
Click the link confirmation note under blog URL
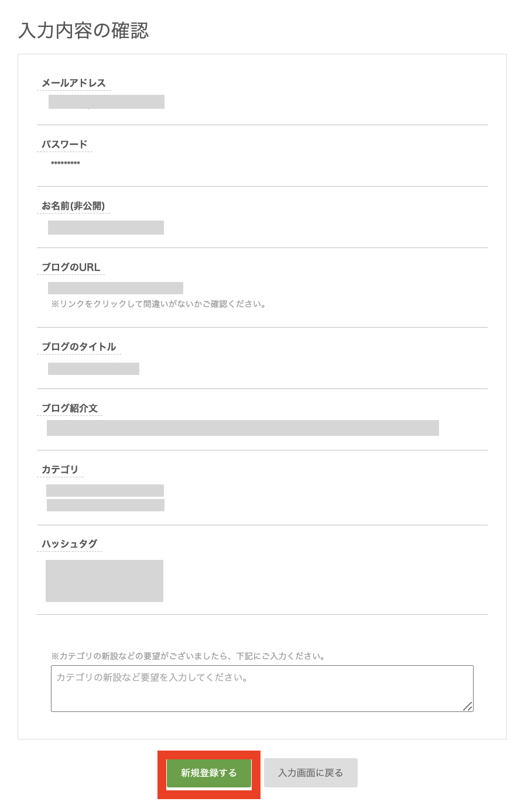(159, 304)
